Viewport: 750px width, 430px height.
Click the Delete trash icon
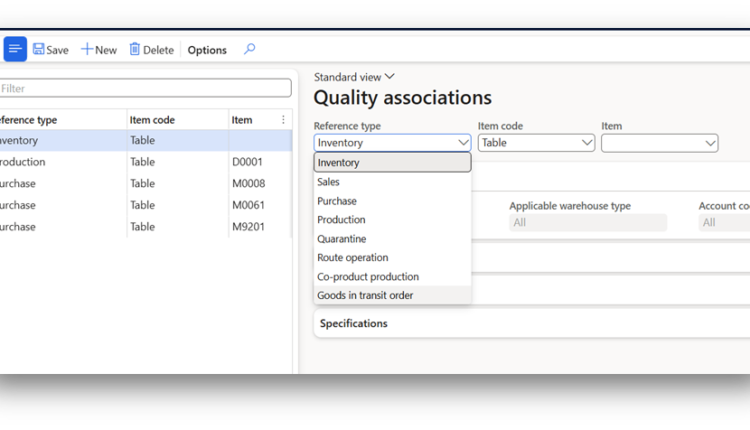[135, 49]
